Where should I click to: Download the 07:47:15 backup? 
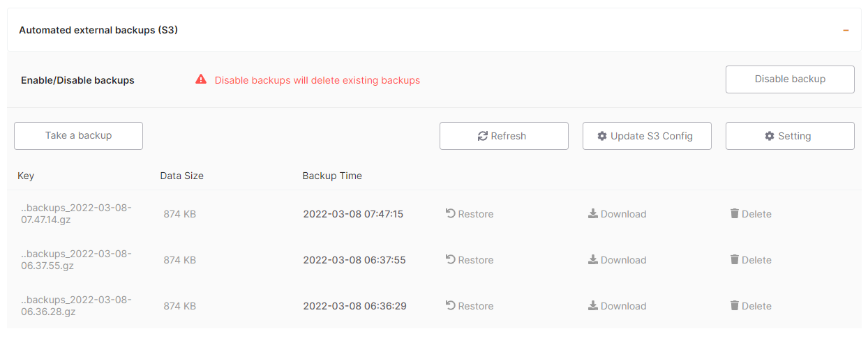(x=617, y=214)
